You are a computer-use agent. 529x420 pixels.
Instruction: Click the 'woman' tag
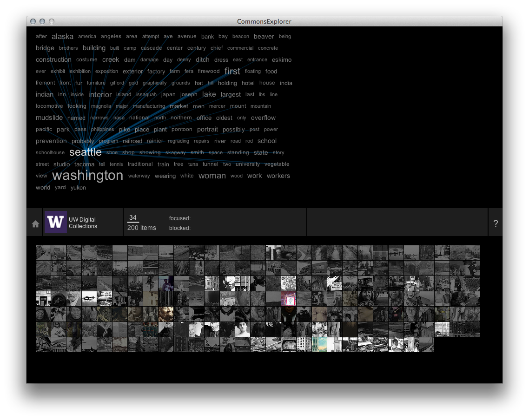pyautogui.click(x=212, y=176)
